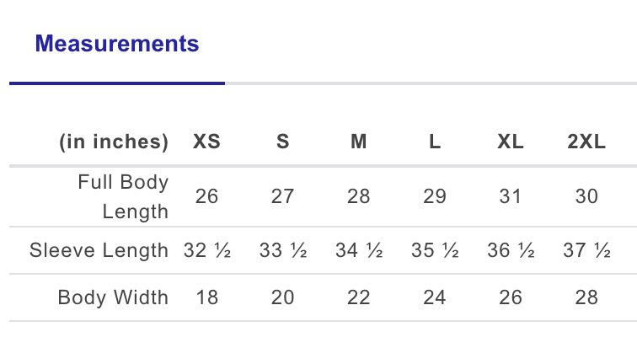This screenshot has width=637, height=364.
Task: Click the Body Width row label
Action: (x=113, y=297)
